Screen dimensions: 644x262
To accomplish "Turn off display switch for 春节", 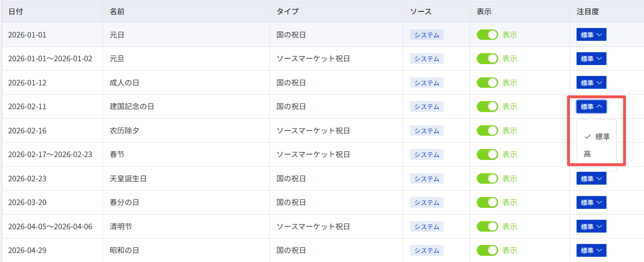I will (487, 154).
